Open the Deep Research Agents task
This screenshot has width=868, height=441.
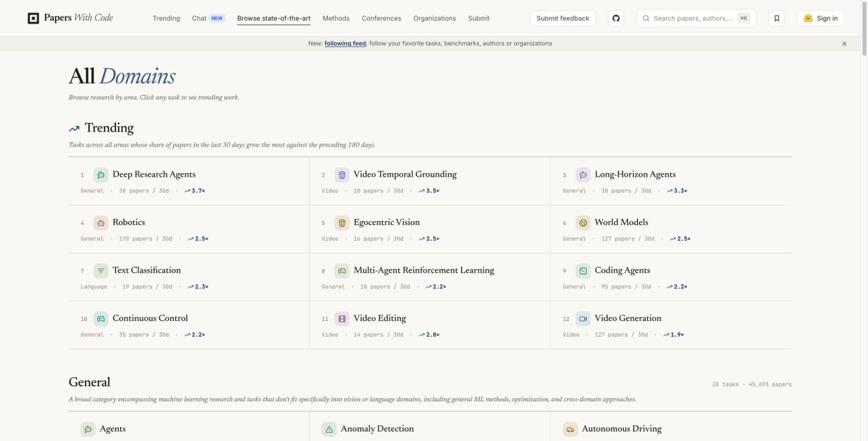coord(154,174)
